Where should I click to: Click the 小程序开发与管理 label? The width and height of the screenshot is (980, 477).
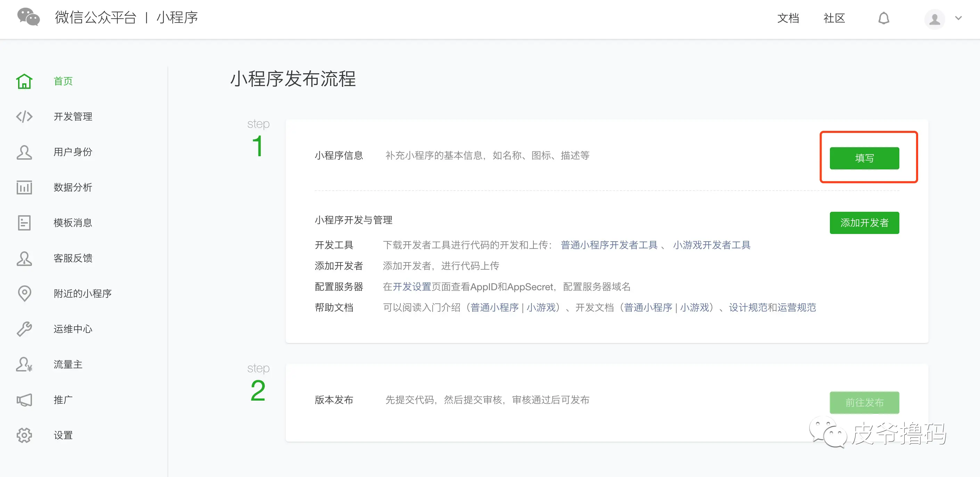click(x=353, y=220)
